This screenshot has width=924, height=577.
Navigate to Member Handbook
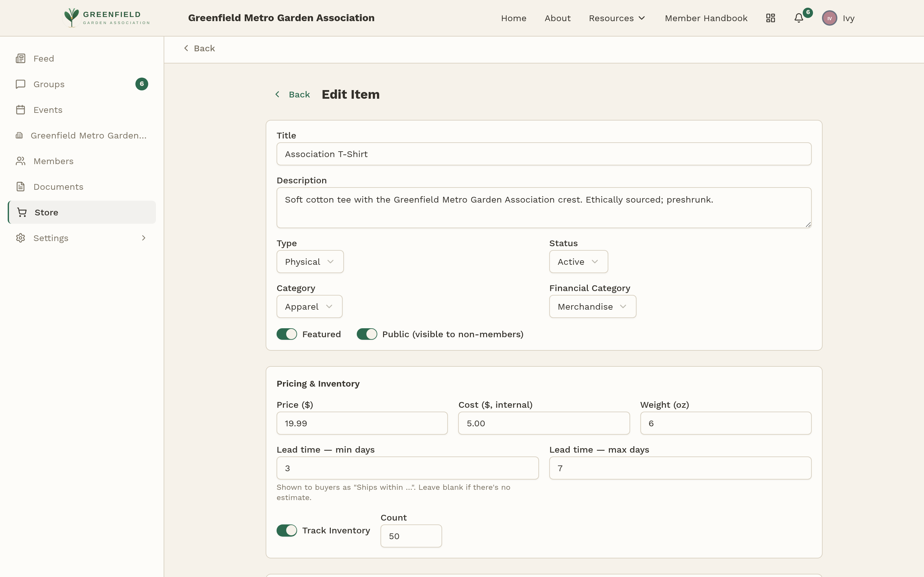coord(706,18)
